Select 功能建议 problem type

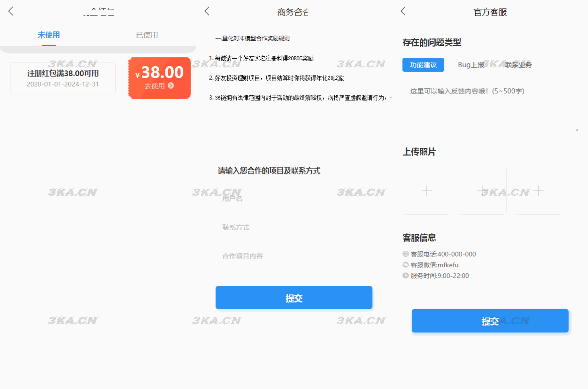423,65
